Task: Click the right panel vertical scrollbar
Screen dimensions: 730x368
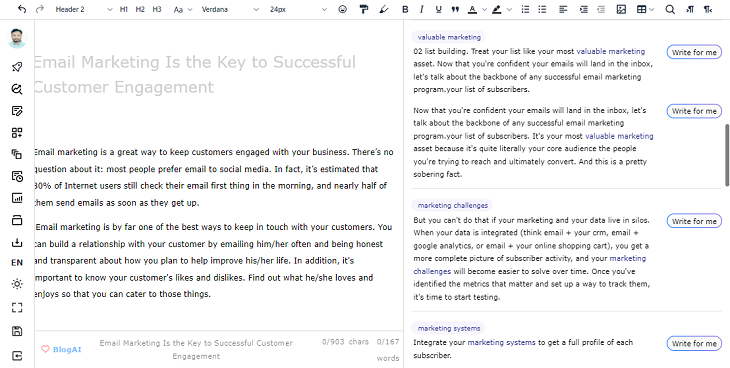Action: coord(727,155)
